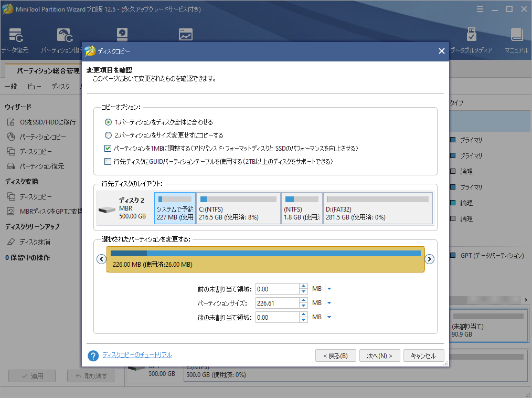The image size is (532, 398).
Task: Click the パーティションサイズ input field
Action: coord(277,303)
